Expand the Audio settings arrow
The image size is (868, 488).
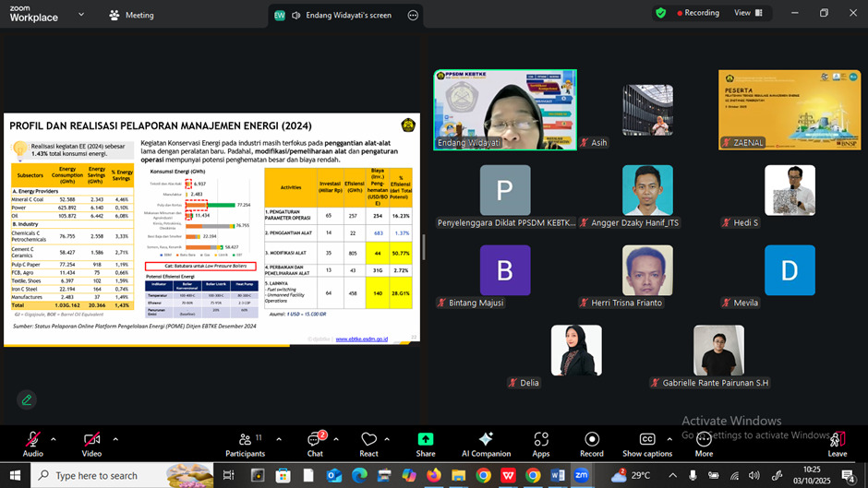(x=54, y=439)
